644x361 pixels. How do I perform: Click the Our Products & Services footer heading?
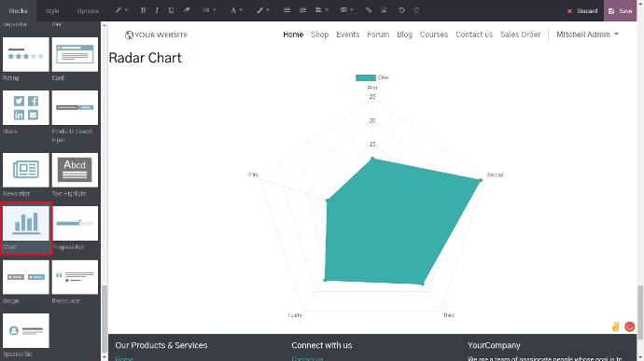point(161,345)
